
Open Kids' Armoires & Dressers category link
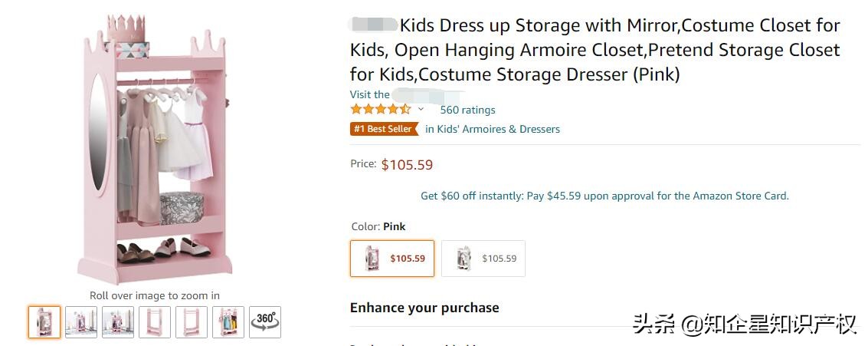493,129
